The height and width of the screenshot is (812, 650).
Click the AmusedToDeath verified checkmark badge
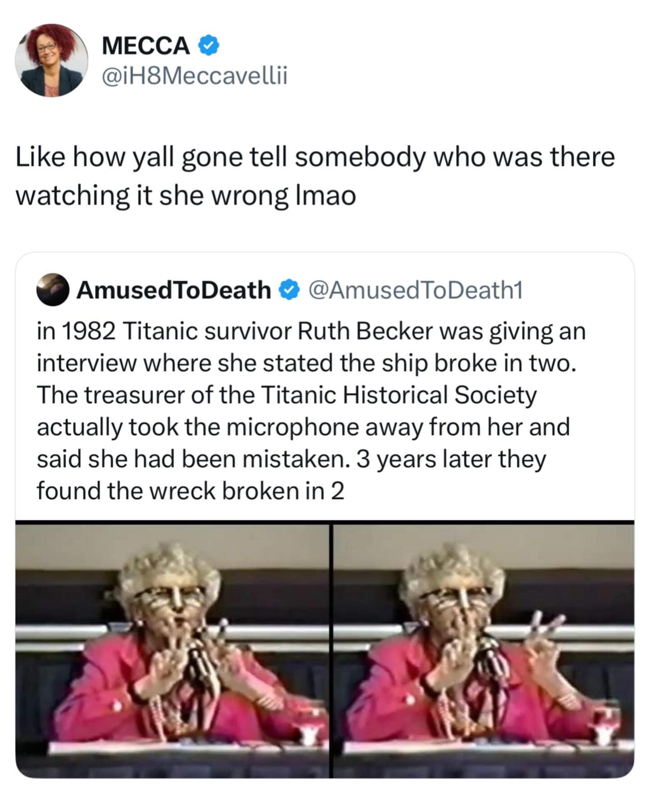pyautogui.click(x=289, y=290)
